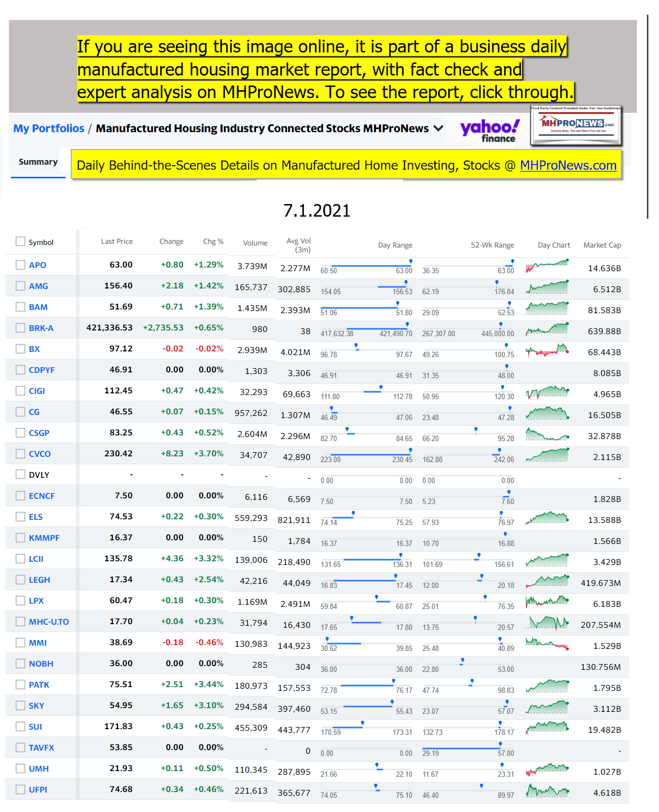Screen dimensions: 659x812
Task: Tick the select-all Symbol header checkbox
Action: point(20,241)
